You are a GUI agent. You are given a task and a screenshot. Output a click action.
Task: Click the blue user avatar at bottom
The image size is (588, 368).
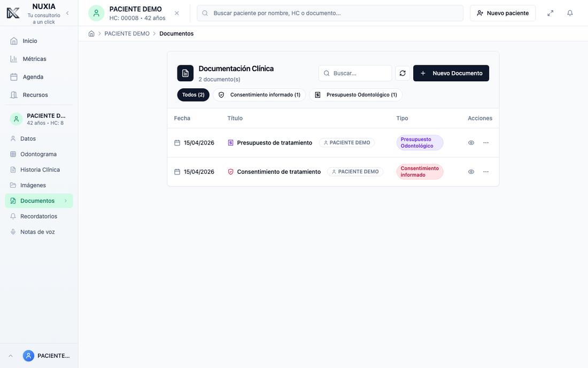point(28,356)
